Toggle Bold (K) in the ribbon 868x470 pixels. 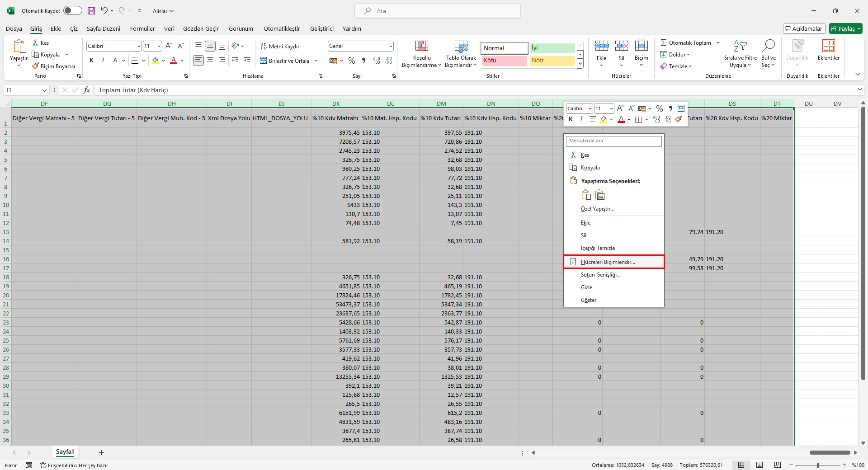tap(91, 61)
